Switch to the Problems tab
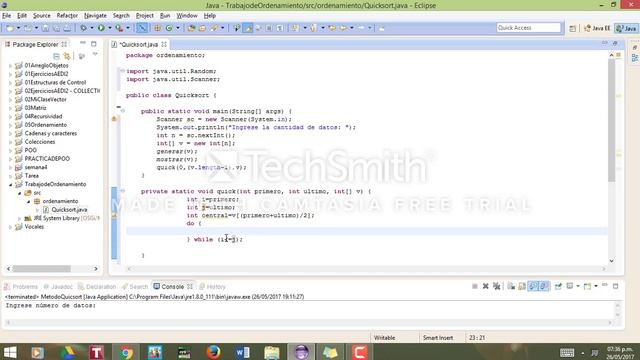The height and width of the screenshot is (360, 640). click(x=21, y=287)
